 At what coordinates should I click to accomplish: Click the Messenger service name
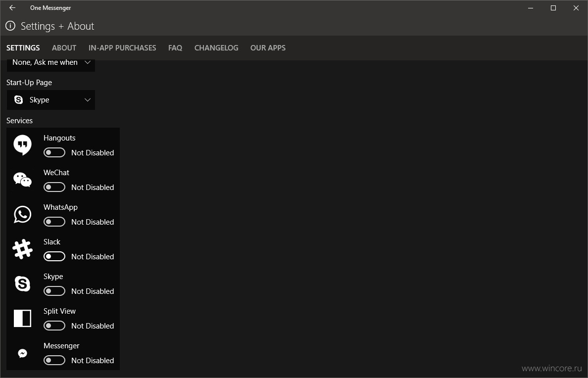pyautogui.click(x=61, y=346)
